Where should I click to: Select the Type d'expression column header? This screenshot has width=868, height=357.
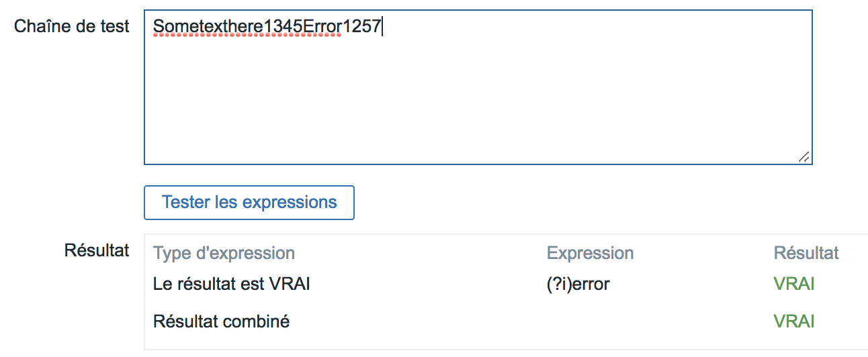(x=224, y=254)
